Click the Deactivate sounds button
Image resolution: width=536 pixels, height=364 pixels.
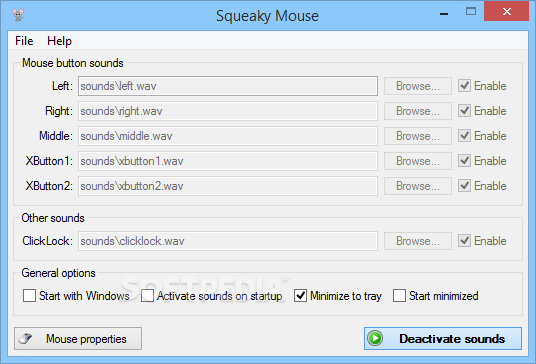click(443, 338)
